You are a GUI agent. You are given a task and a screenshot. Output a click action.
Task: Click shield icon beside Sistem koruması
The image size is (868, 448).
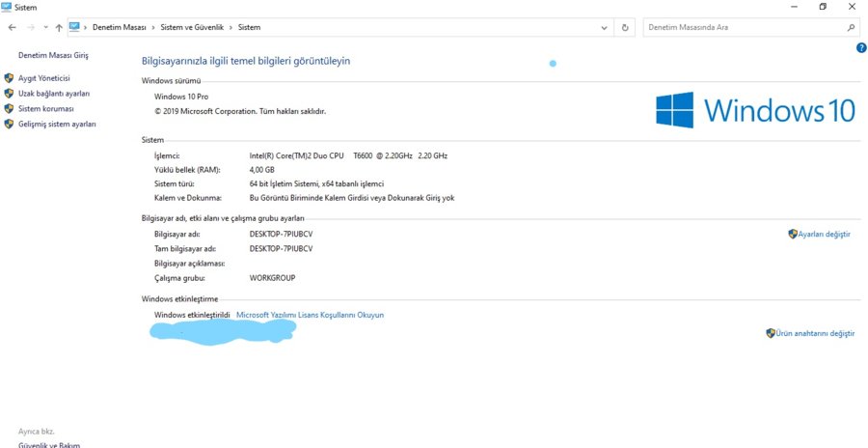tap(9, 109)
